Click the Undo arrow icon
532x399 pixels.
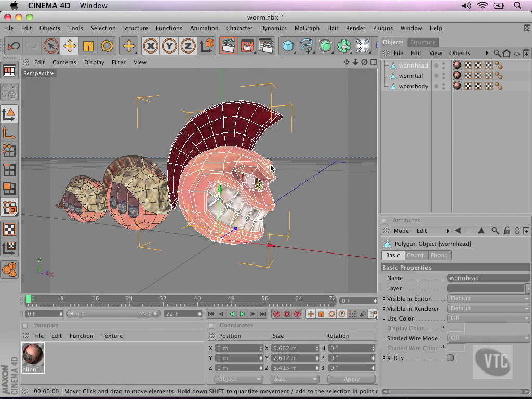click(x=14, y=46)
